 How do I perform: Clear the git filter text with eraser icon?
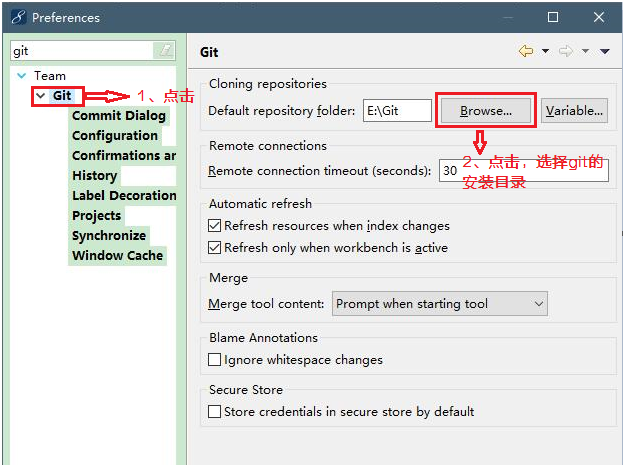[164, 51]
